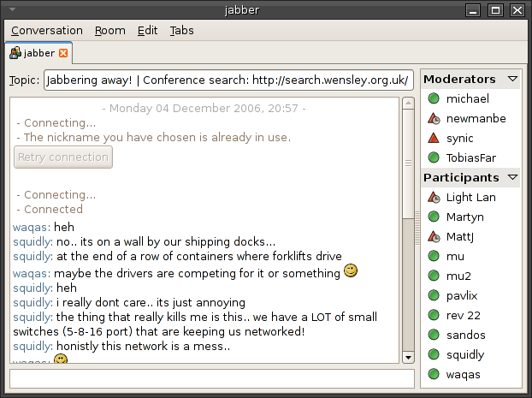Open the Tabs menu
Viewport: 532px width, 398px height.
point(182,31)
